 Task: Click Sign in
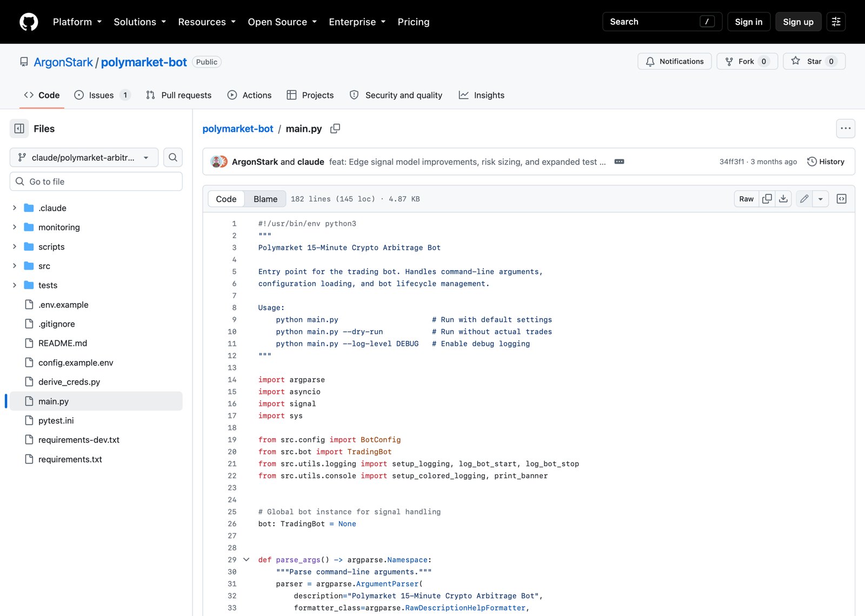click(749, 22)
